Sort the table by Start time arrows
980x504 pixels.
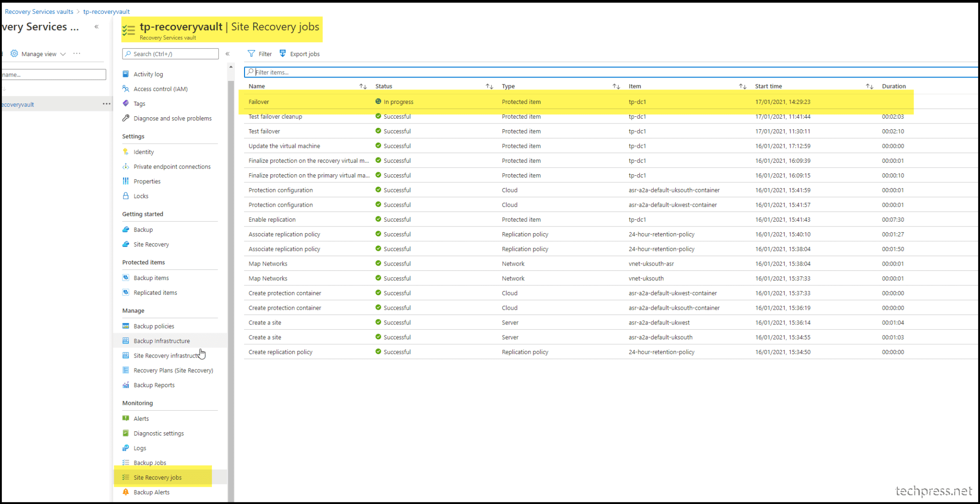point(869,86)
